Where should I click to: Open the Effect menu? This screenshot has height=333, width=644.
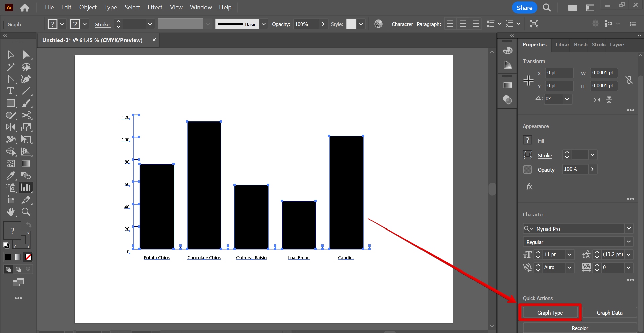click(155, 7)
